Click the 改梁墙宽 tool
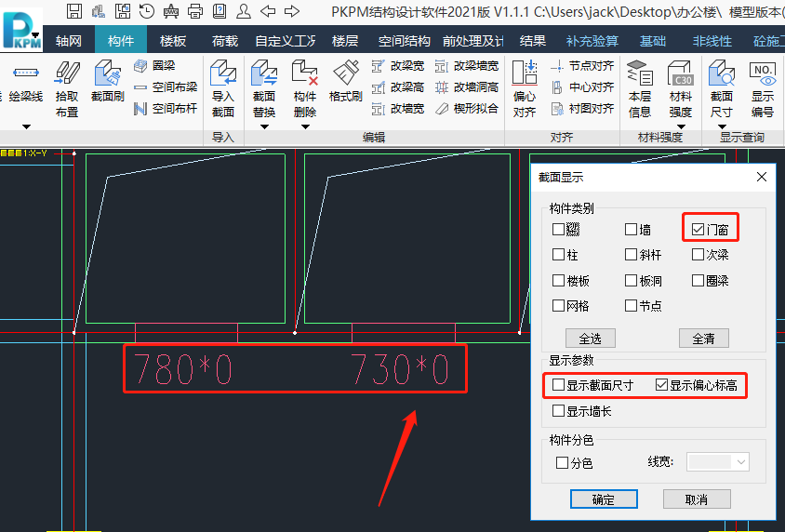The width and height of the screenshot is (785, 532). (x=467, y=65)
